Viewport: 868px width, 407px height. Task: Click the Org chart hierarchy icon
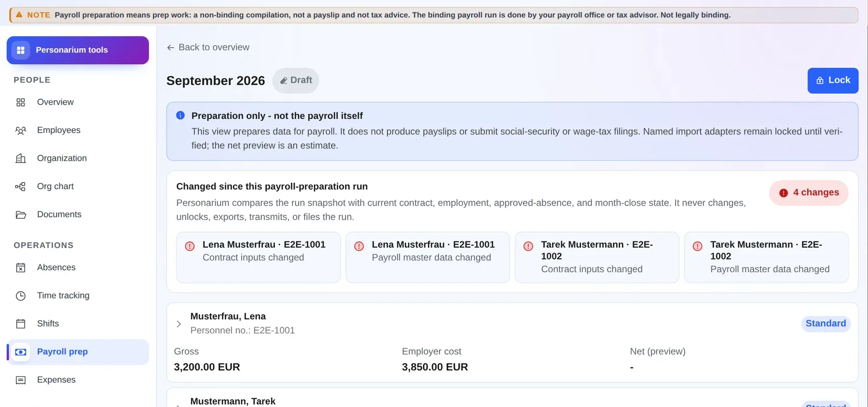[x=21, y=186]
